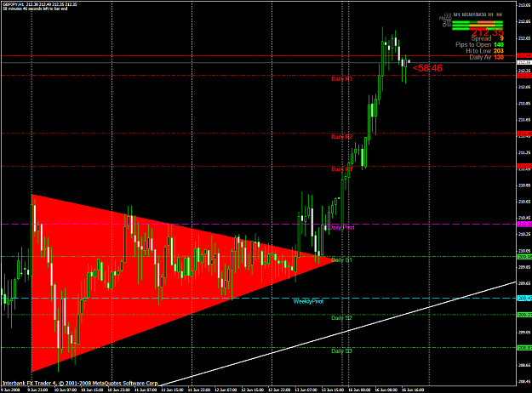This screenshot has height=393, width=532.
Task: Click the green Daily S3 price tag on the axis
Action: click(524, 348)
